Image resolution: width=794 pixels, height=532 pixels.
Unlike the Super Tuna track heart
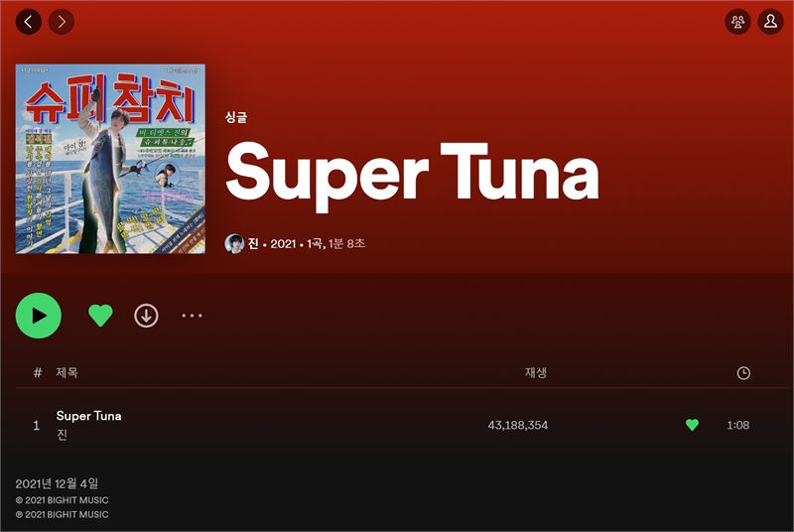point(692,425)
